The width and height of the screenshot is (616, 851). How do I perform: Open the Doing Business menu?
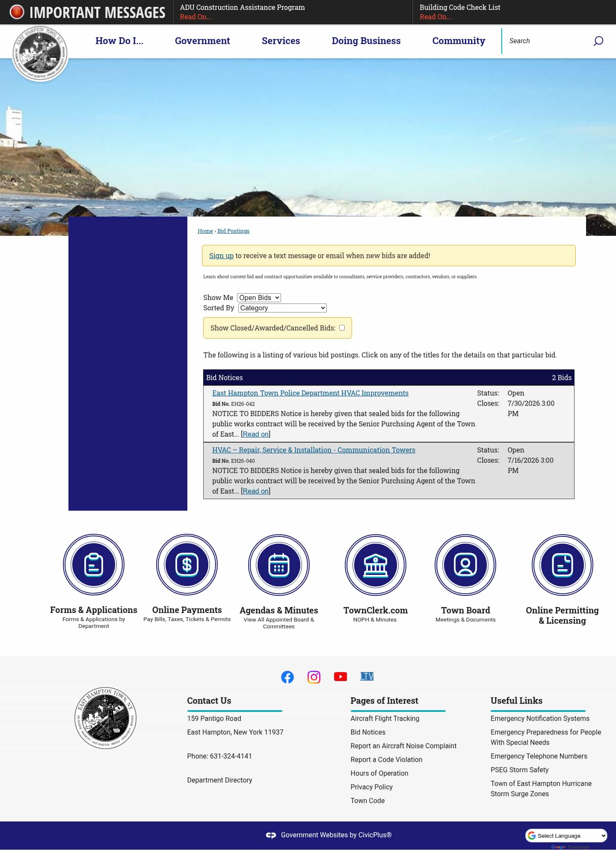pyautogui.click(x=366, y=41)
